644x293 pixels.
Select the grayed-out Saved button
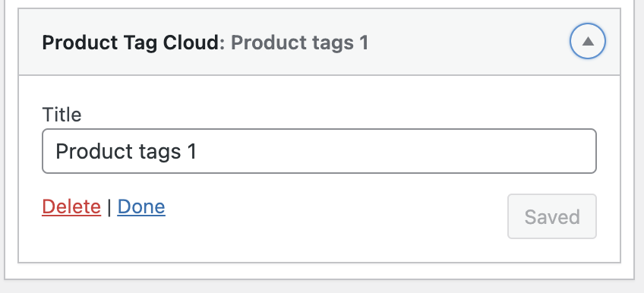click(552, 216)
